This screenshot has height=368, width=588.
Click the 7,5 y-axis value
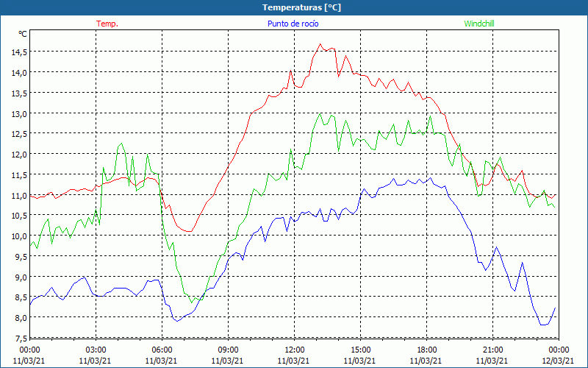pos(21,339)
